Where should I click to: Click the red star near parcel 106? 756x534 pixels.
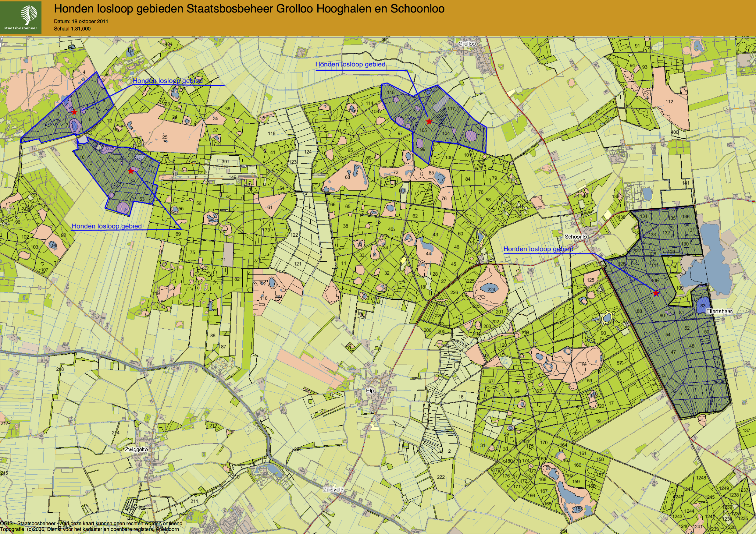656,293
